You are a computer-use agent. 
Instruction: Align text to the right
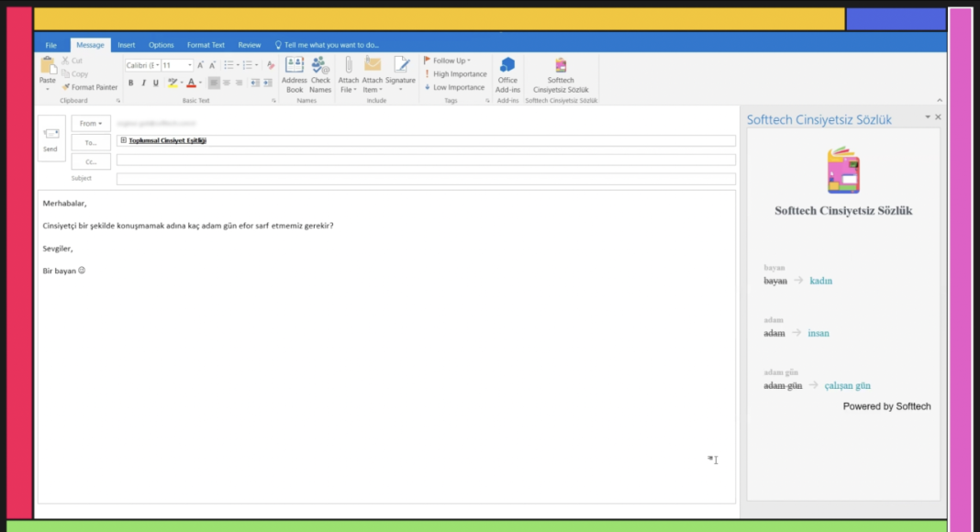click(239, 83)
